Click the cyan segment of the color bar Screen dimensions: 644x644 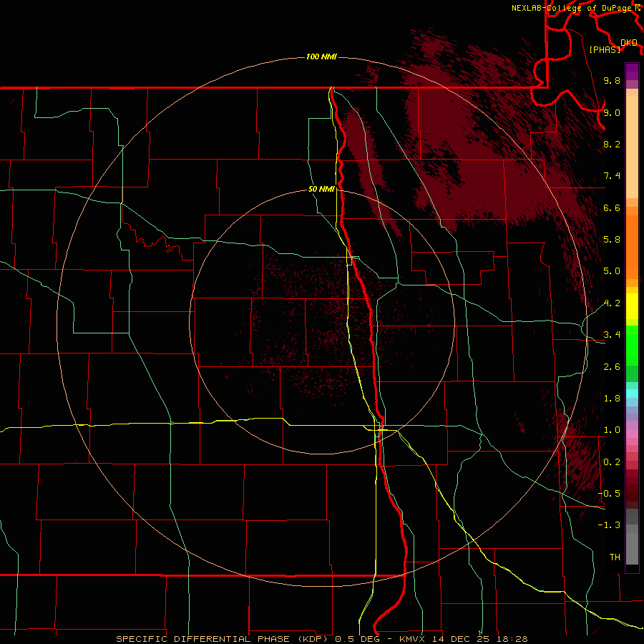[x=632, y=394]
